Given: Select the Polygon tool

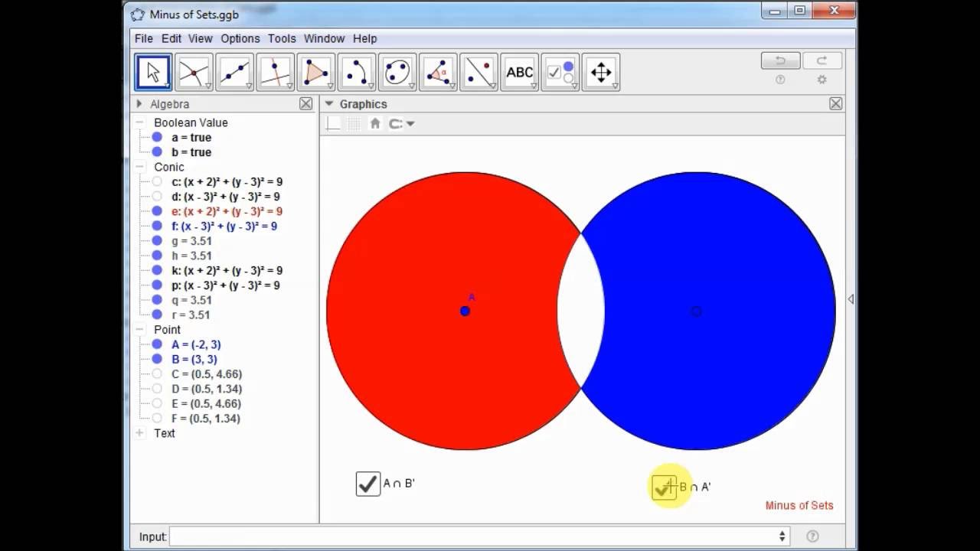Looking at the screenshot, I should click(x=315, y=73).
